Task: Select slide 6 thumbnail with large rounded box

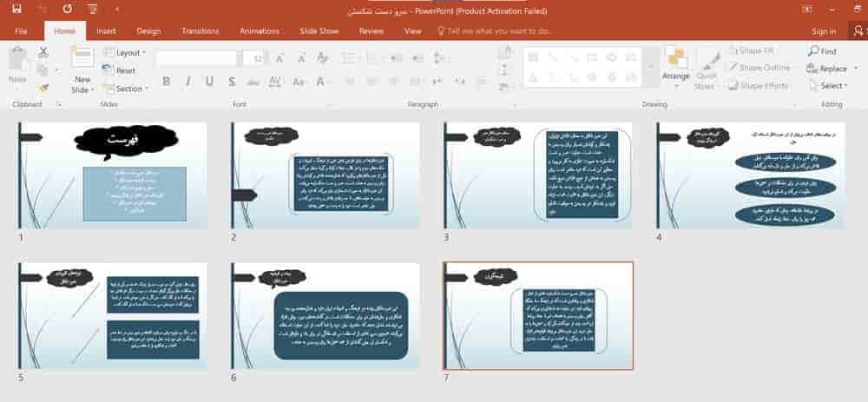Action: (325, 316)
